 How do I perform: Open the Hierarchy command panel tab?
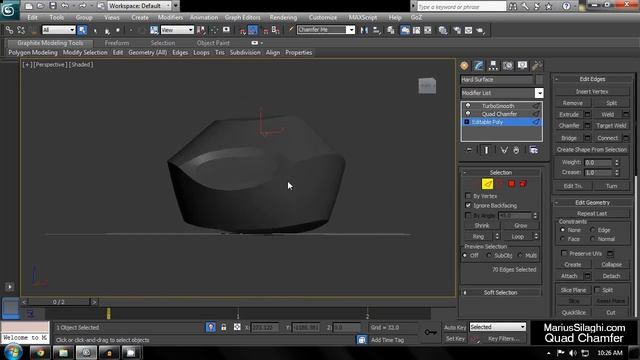tap(493, 66)
